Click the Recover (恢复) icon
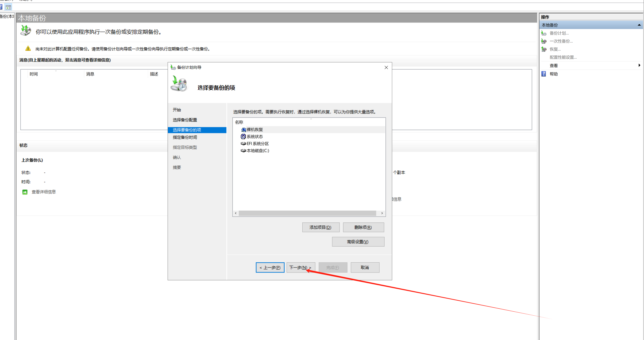Viewport: 644px width, 340px height. click(x=544, y=49)
